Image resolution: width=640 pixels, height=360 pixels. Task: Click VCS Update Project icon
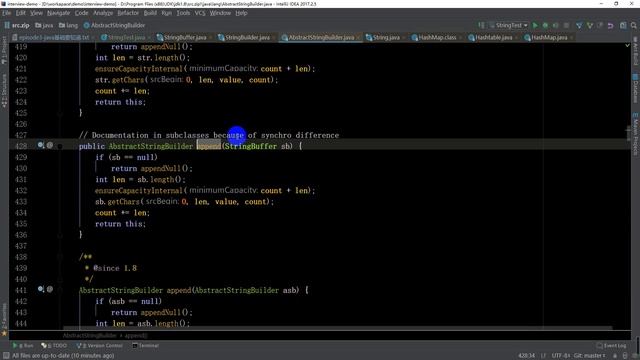click(x=579, y=25)
